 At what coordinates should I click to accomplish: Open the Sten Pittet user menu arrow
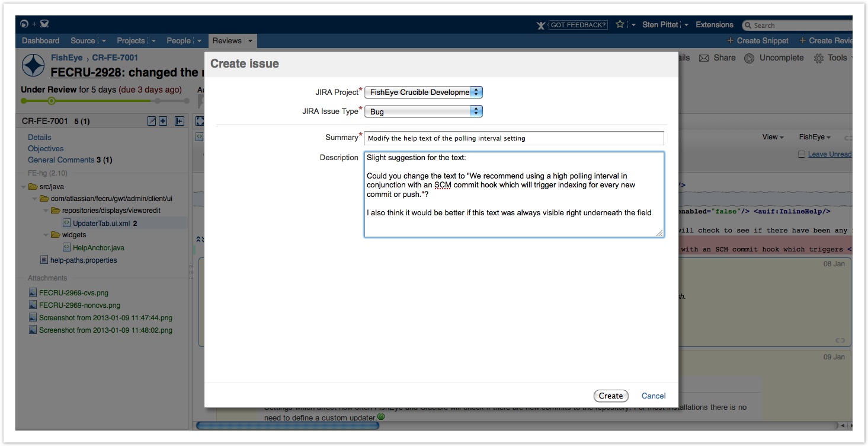(x=686, y=25)
